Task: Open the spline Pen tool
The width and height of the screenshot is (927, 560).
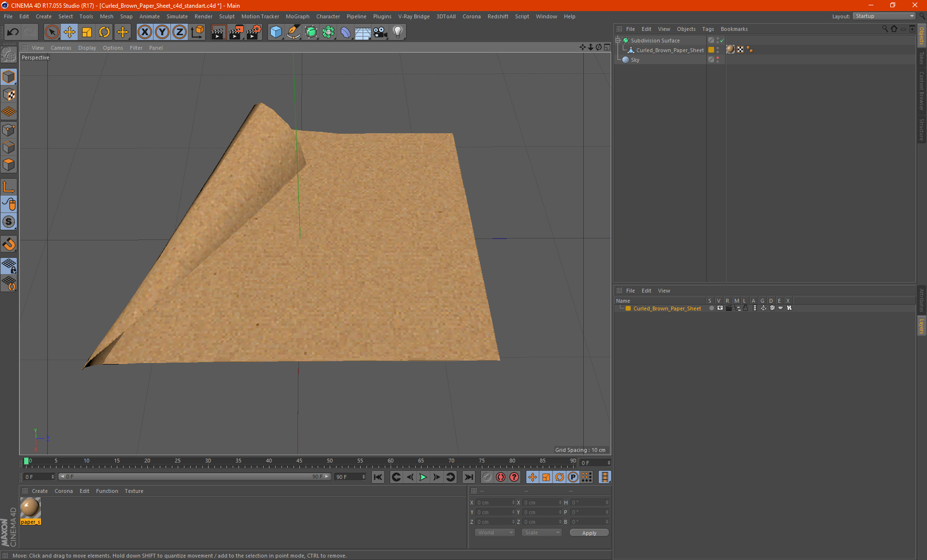Action: click(x=294, y=32)
